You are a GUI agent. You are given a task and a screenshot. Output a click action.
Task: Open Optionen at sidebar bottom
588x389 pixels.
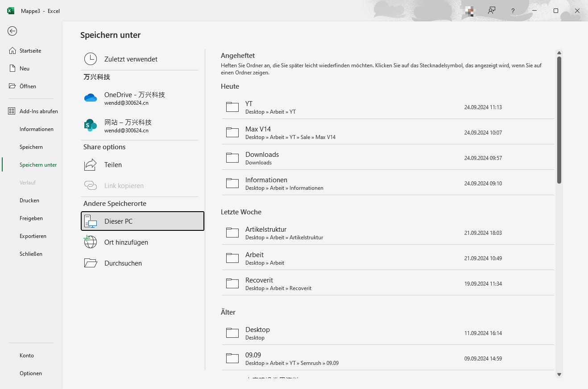[31, 373]
